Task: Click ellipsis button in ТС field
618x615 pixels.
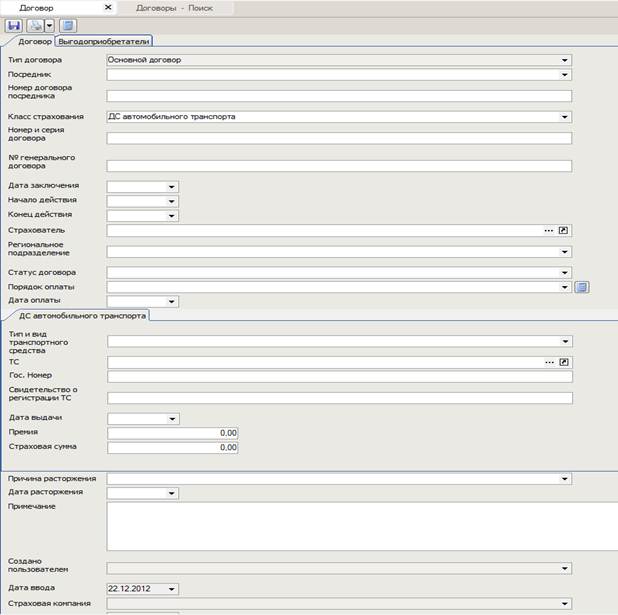Action: (x=548, y=362)
